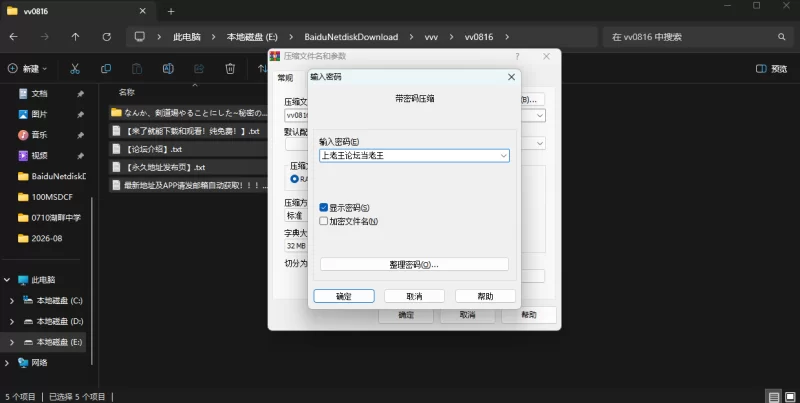Click the pin icon beside 视频
This screenshot has width=800, height=403.
point(80,156)
